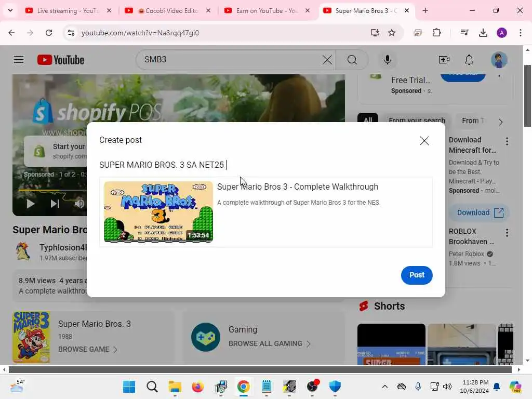Open a new browser tab
532x399 pixels.
tap(425, 10)
